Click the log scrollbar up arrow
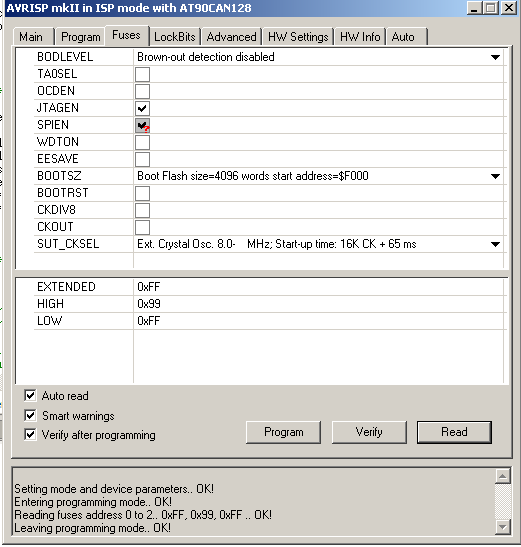This screenshot has width=521, height=547. coord(503,476)
